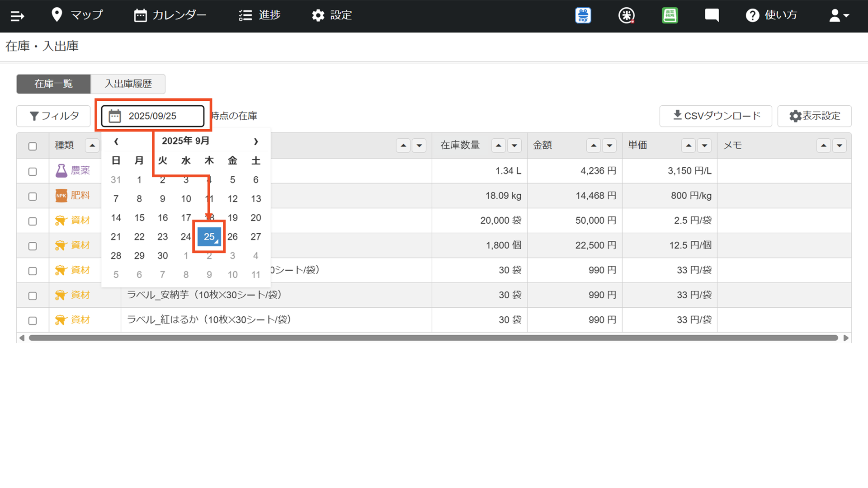This screenshot has height=488, width=868.
Task: Click the 3,150 円/L unit price
Action: (x=689, y=171)
